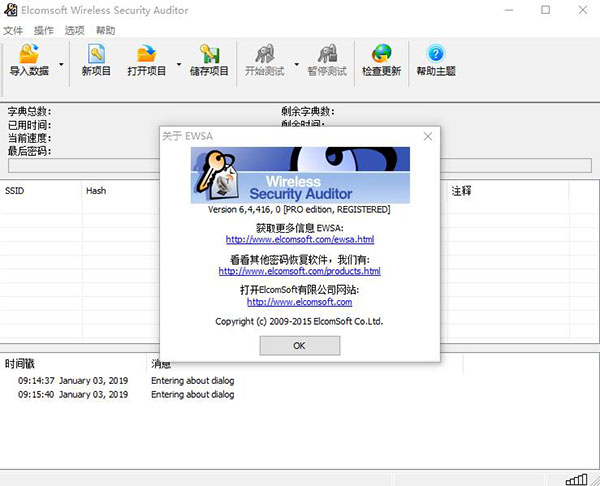Expand the Open Project dropdown arrow
The height and width of the screenshot is (486, 600).
point(179,64)
